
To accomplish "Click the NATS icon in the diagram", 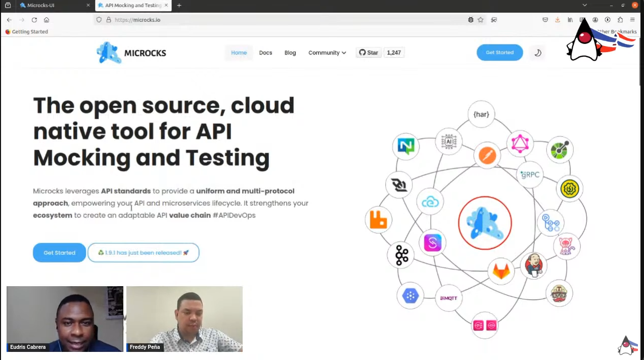I will pos(406,146).
